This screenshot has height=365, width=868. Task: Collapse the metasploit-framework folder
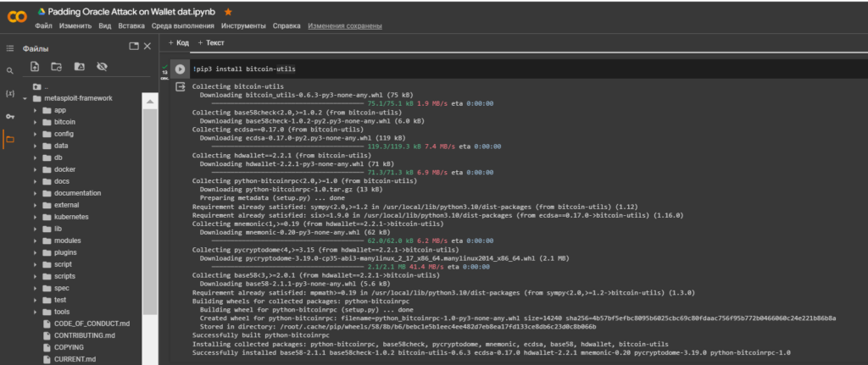click(25, 98)
